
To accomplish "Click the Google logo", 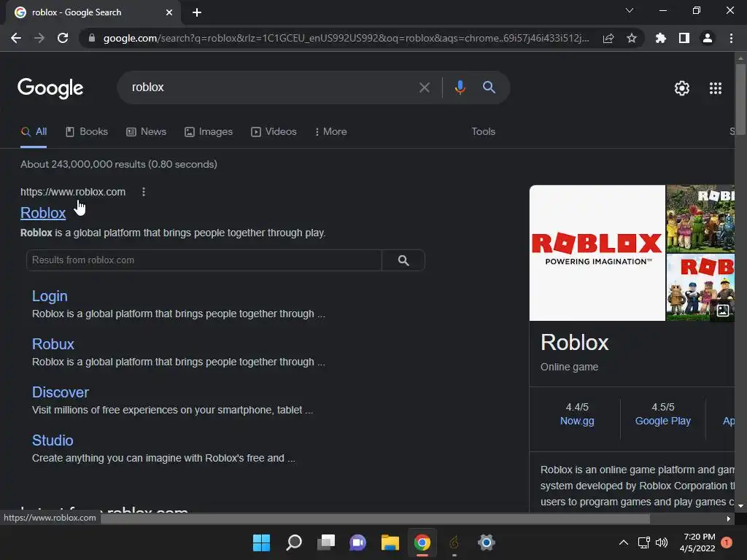I will point(50,88).
